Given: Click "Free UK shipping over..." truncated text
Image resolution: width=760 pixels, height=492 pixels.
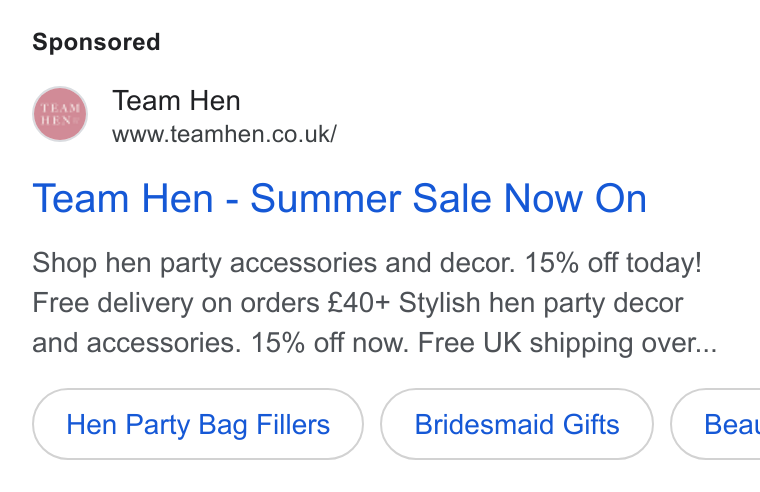Looking at the screenshot, I should [x=568, y=343].
